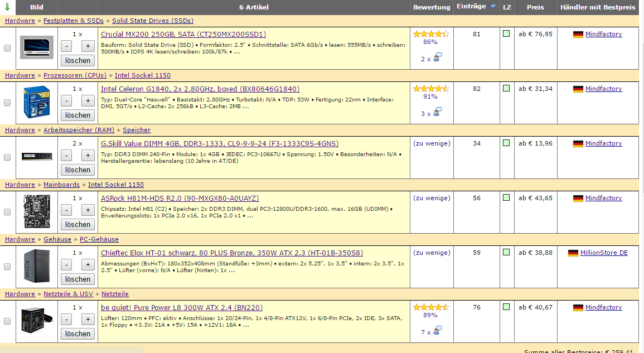644x353 pixels.
Task: Click the 6 Artikel column header
Action: click(254, 7)
